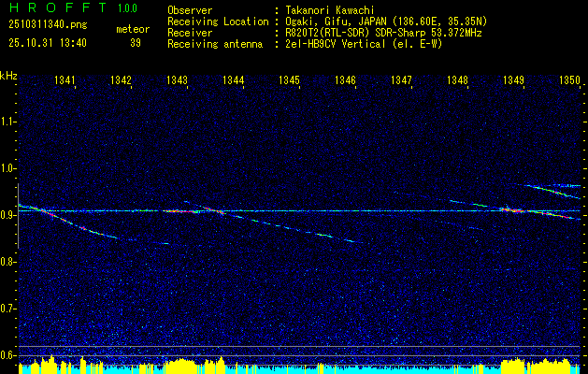This screenshot has height=374, width=588.
Task: Select the meteor label text
Action: pyautogui.click(x=132, y=29)
